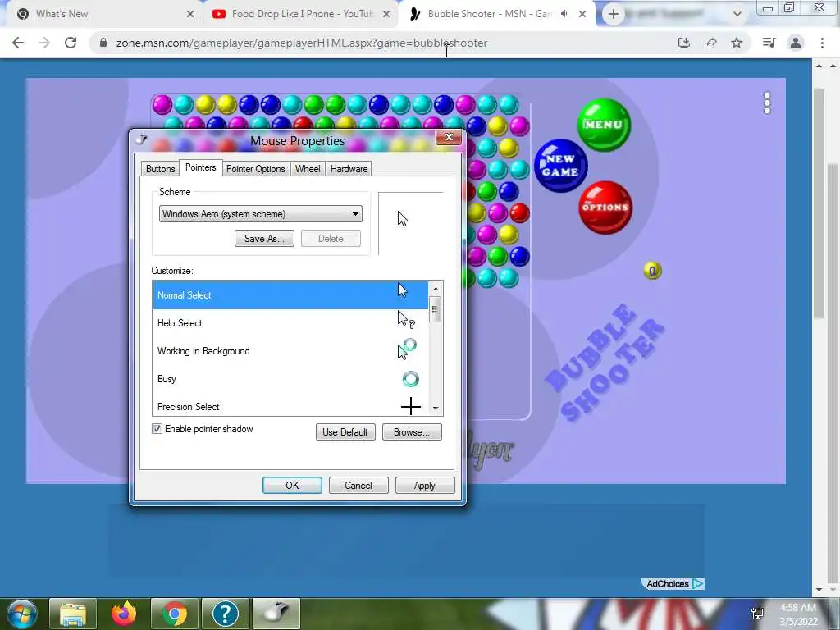Select Working In Background pointer row
This screenshot has height=630, width=840.
click(x=290, y=351)
